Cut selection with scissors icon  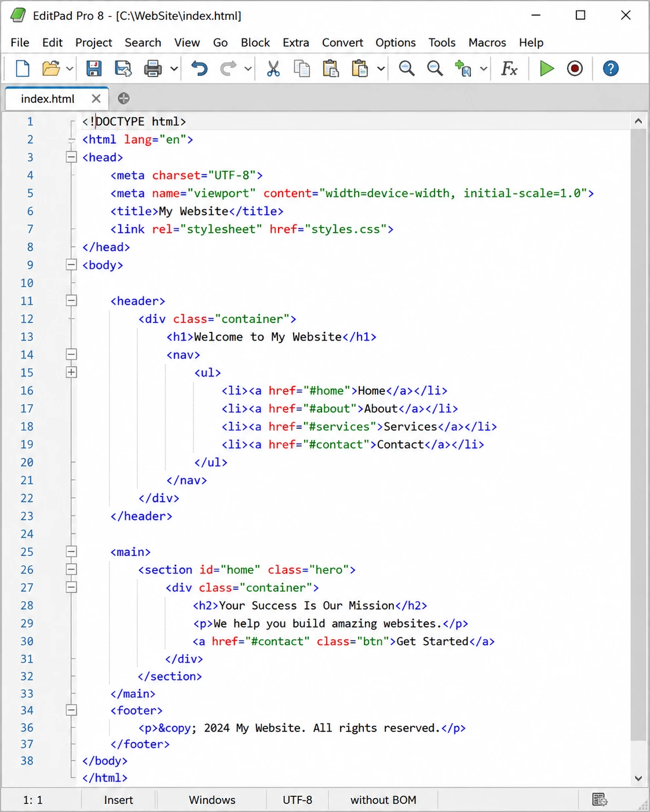[273, 69]
